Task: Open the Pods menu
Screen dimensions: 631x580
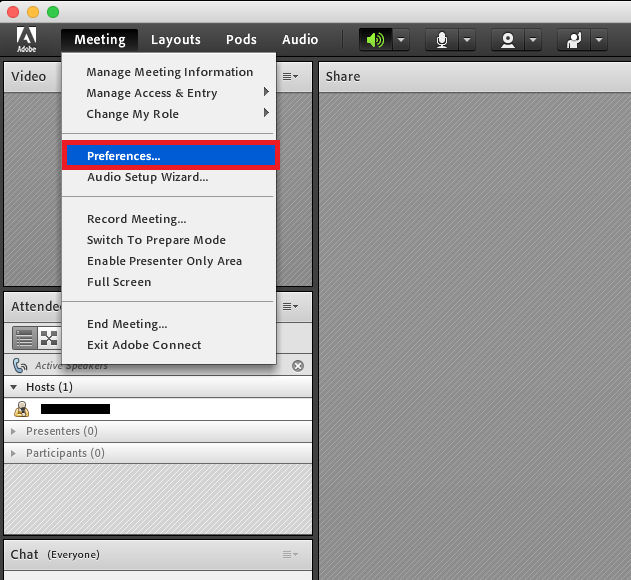Action: 241,39
